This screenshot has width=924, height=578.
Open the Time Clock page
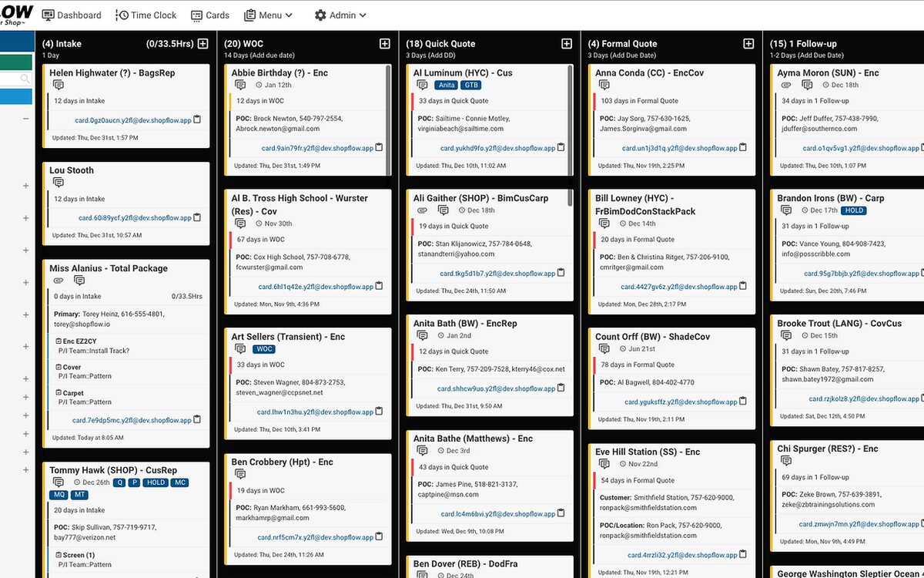coord(146,15)
